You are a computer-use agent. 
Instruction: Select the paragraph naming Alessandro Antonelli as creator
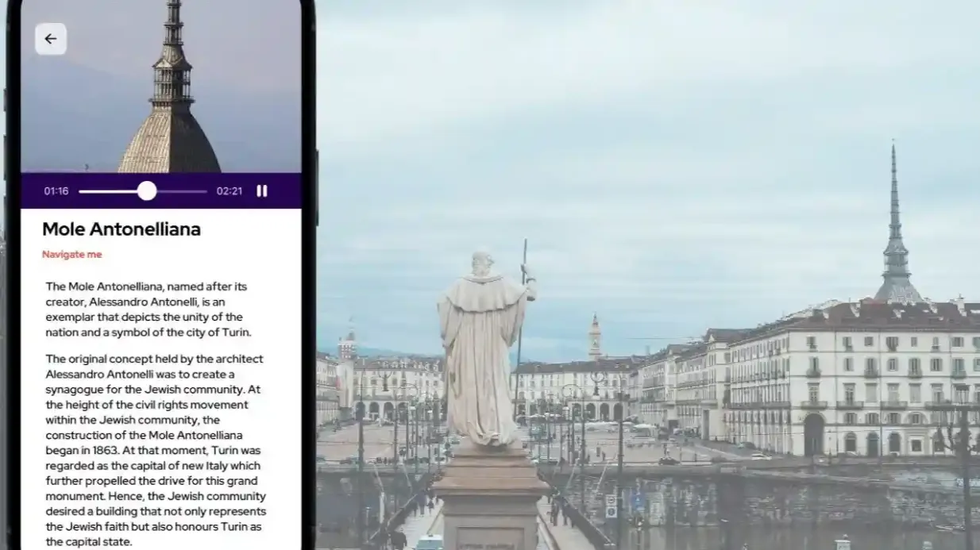(149, 310)
